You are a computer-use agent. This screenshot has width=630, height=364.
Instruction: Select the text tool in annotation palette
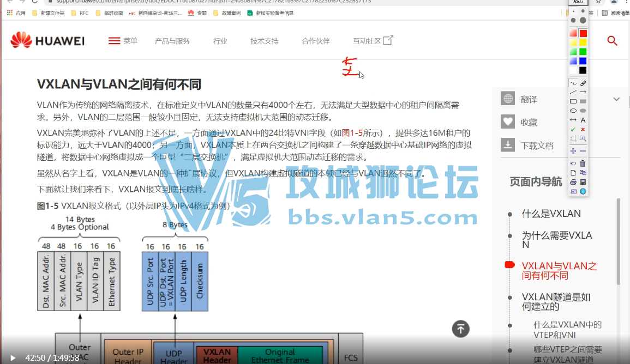click(x=583, y=120)
